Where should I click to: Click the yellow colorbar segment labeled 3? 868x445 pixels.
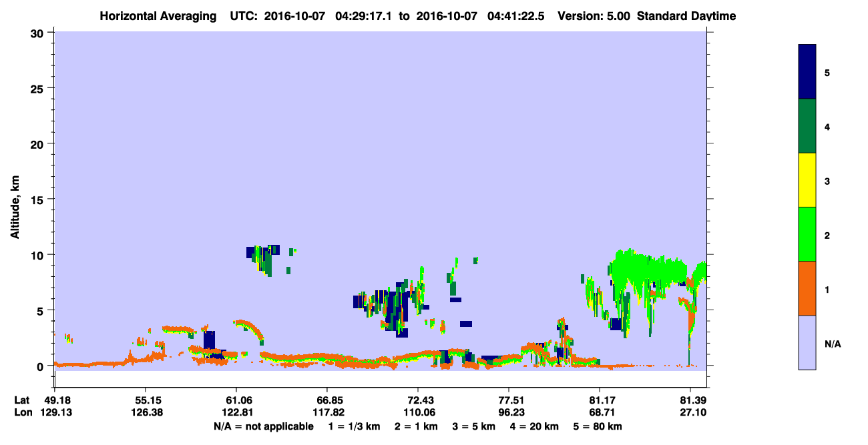click(807, 180)
